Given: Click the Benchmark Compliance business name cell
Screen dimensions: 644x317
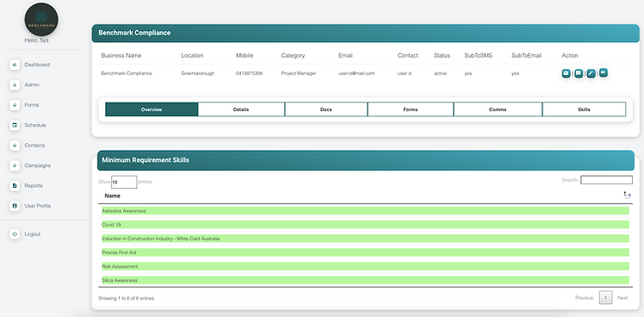Looking at the screenshot, I should pos(127,73).
